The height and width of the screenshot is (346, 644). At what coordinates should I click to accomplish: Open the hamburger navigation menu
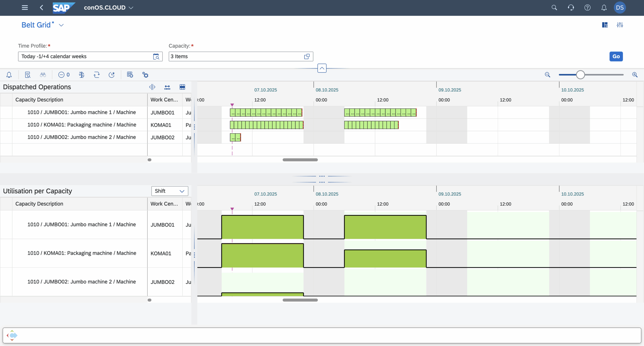[x=25, y=8]
